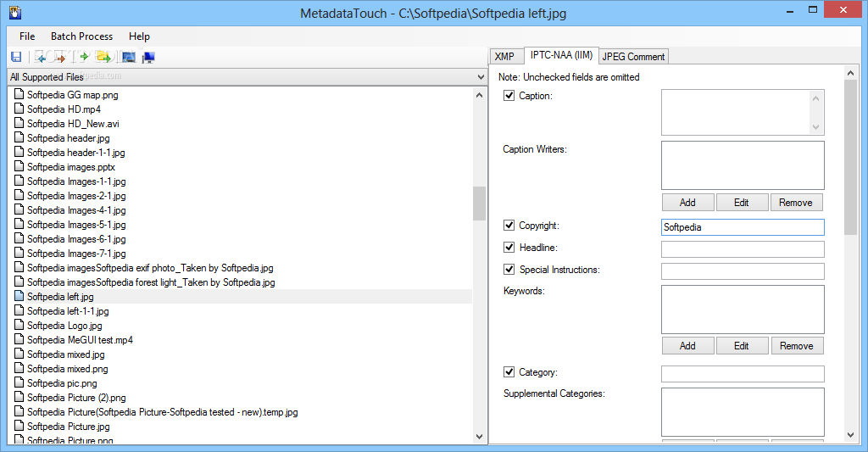
Task: Uncheck the Copyright checkbox
Action: [x=509, y=225]
